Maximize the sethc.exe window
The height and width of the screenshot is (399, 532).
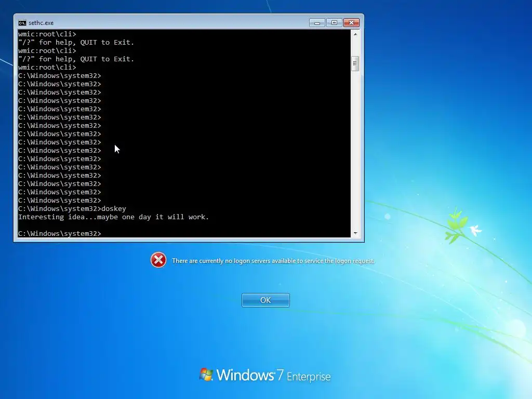[334, 23]
